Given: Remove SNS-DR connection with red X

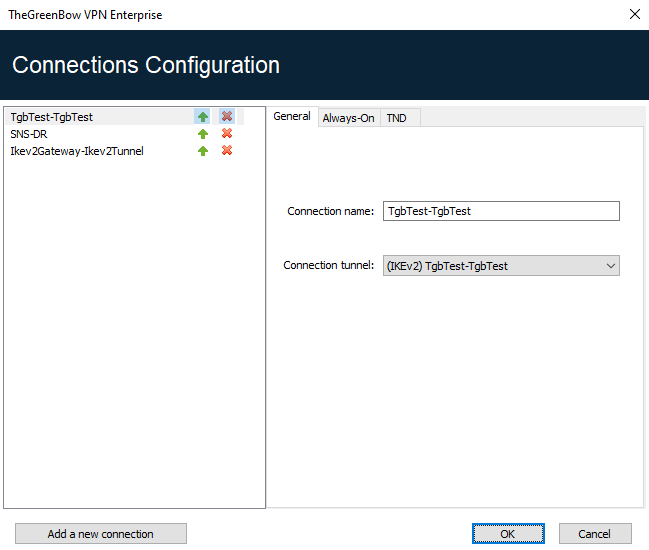Looking at the screenshot, I should tap(227, 134).
